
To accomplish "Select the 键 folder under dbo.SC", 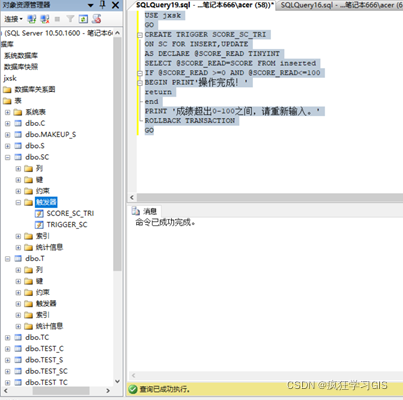I will [x=39, y=180].
